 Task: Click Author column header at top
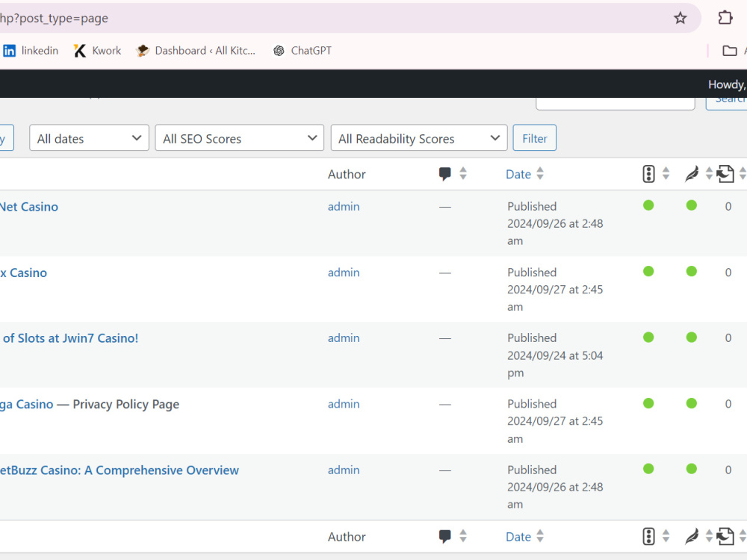point(347,174)
